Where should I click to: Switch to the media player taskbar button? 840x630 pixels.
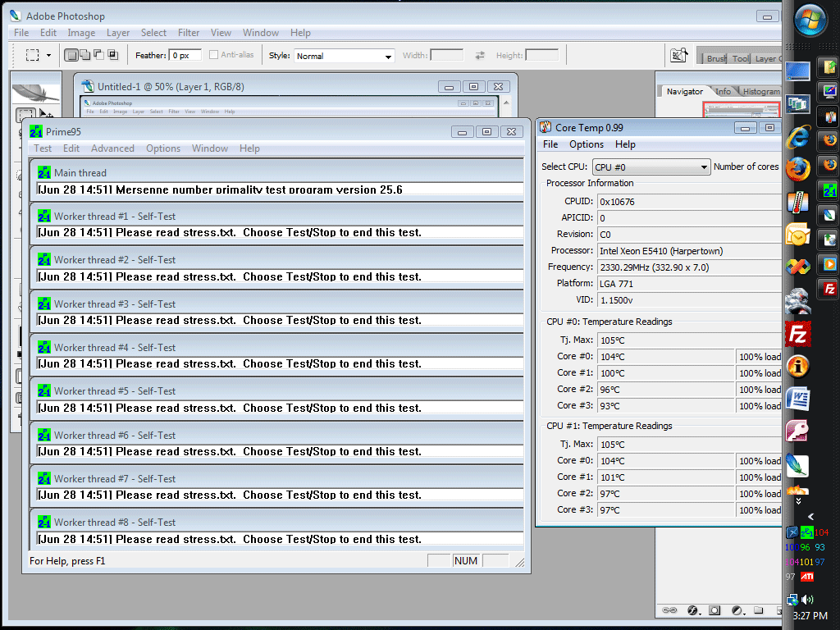coord(829,264)
